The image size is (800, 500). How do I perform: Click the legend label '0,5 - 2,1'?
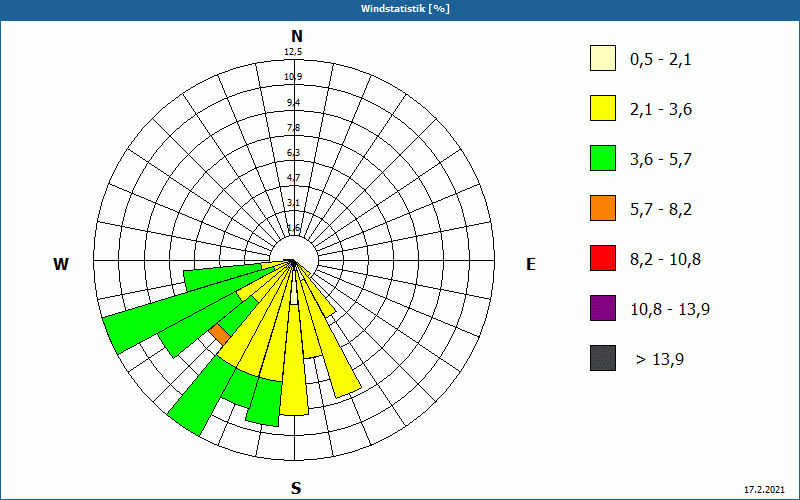[661, 60]
